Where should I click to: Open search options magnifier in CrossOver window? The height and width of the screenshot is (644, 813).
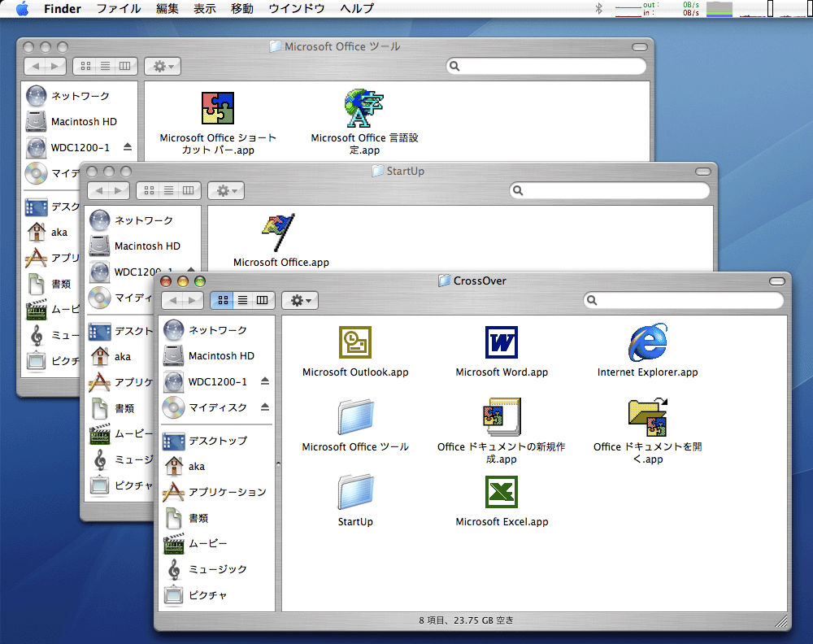592,300
